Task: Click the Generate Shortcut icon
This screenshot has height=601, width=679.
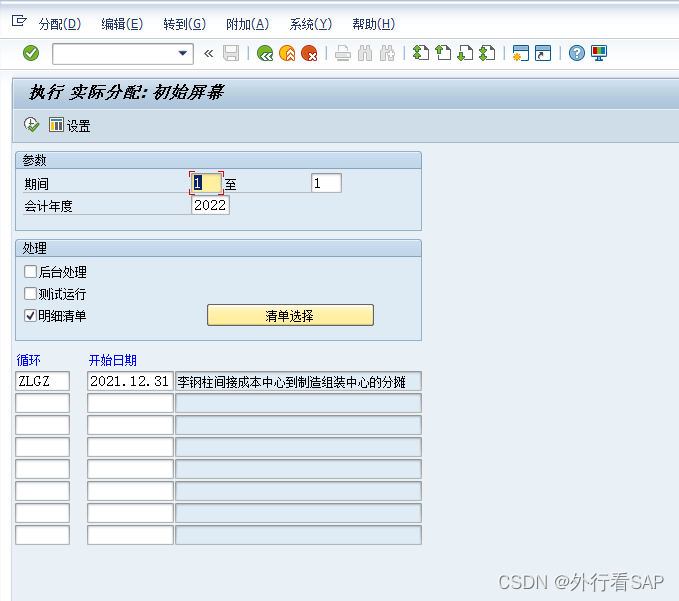Action: [x=543, y=53]
